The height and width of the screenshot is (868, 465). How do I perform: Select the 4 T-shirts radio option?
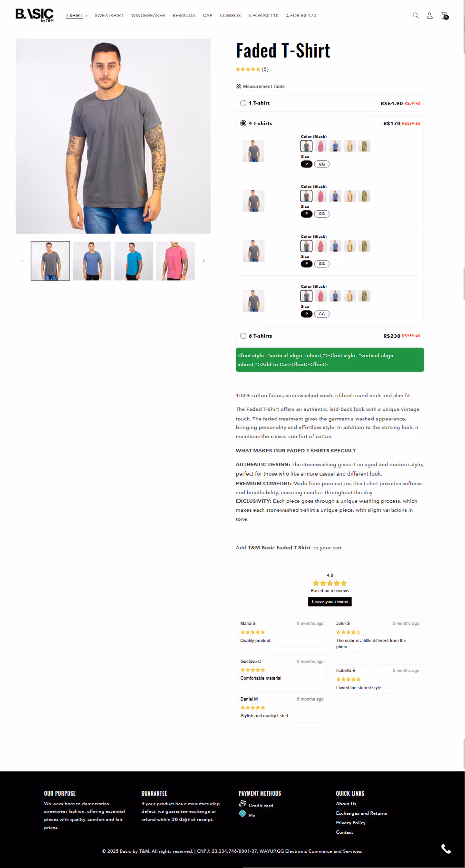click(243, 123)
